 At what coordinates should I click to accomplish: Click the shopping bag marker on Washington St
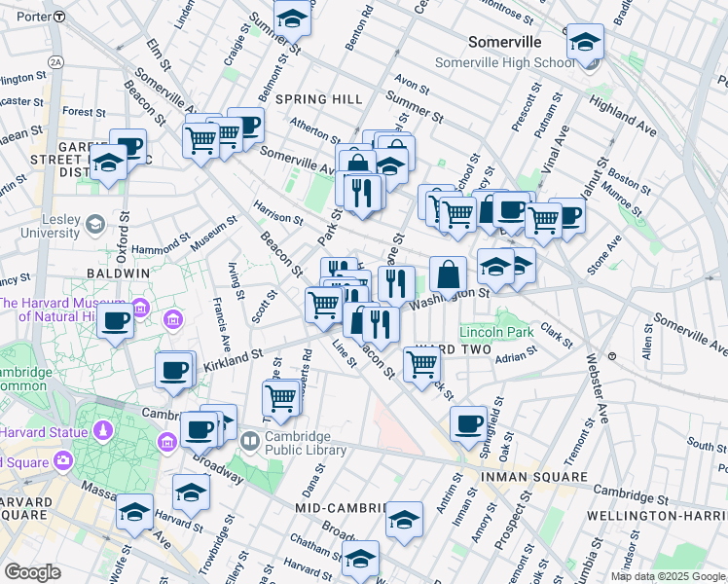pos(448,274)
